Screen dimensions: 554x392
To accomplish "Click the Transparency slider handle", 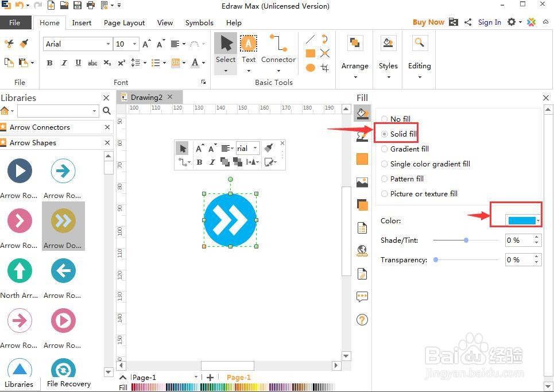I will pos(436,259).
